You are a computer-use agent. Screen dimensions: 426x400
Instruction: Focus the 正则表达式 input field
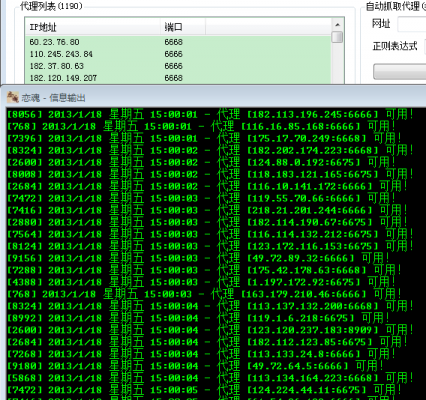(425, 46)
